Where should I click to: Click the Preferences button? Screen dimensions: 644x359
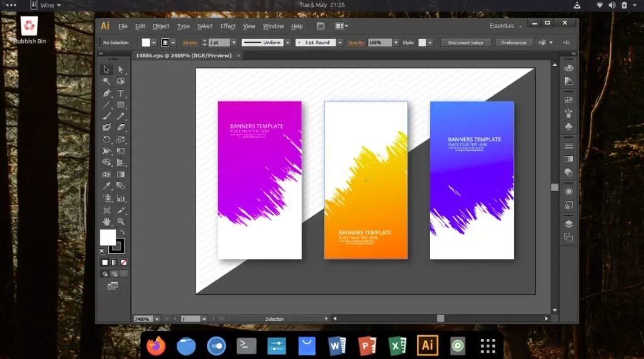(x=514, y=43)
